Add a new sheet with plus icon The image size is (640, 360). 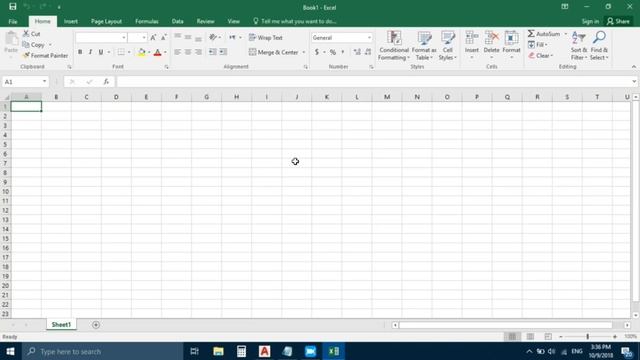96,325
